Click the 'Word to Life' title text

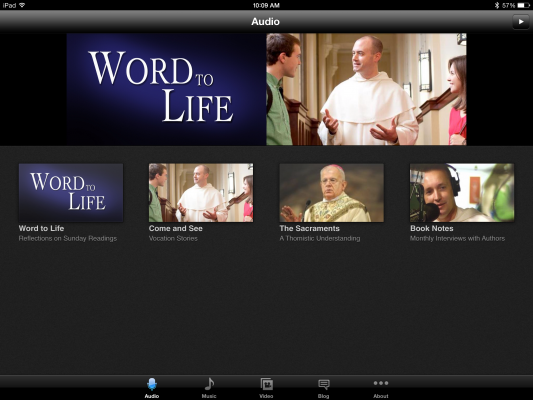[x=41, y=228]
